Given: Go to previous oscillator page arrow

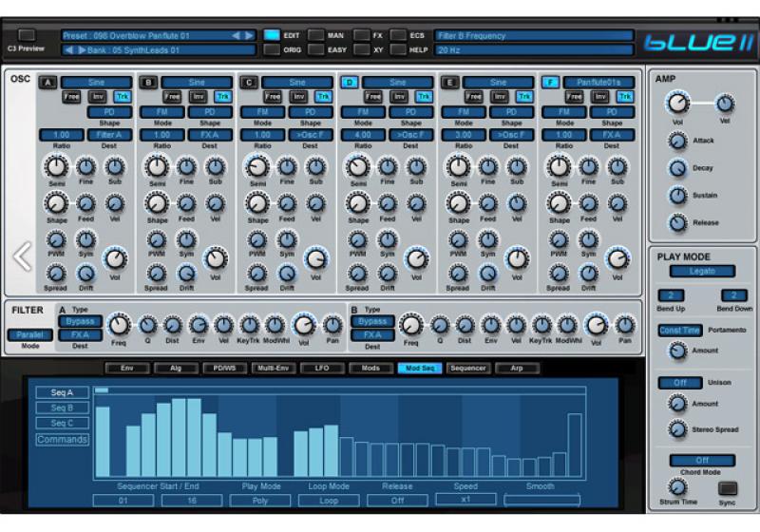Looking at the screenshot, I should 21,256.
